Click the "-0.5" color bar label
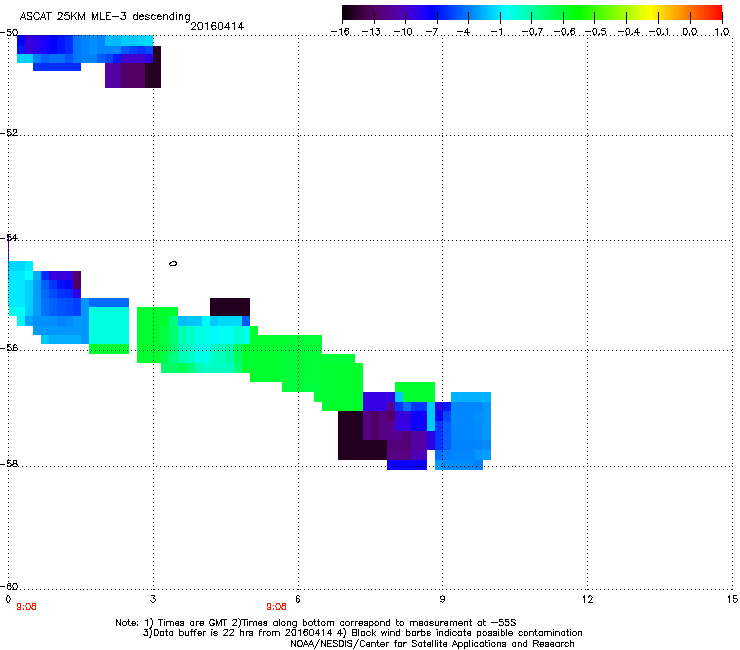Screen dimensions: 740x650 (596, 32)
